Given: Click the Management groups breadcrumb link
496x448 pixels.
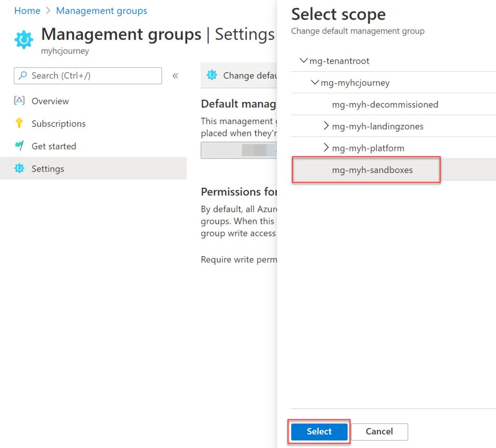Looking at the screenshot, I should tap(101, 10).
